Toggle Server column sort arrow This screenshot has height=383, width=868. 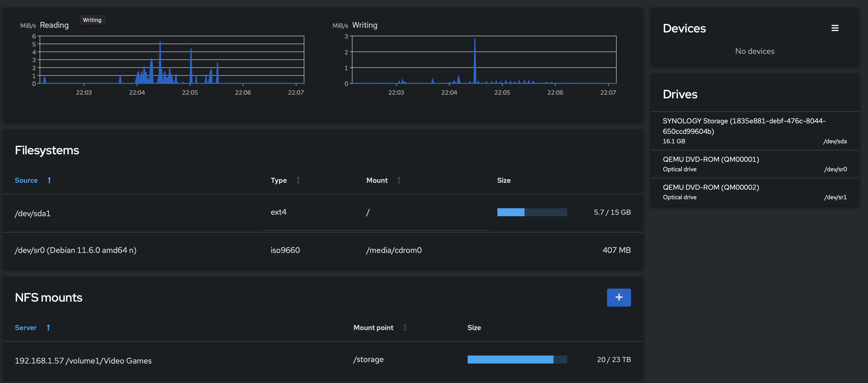click(x=48, y=327)
